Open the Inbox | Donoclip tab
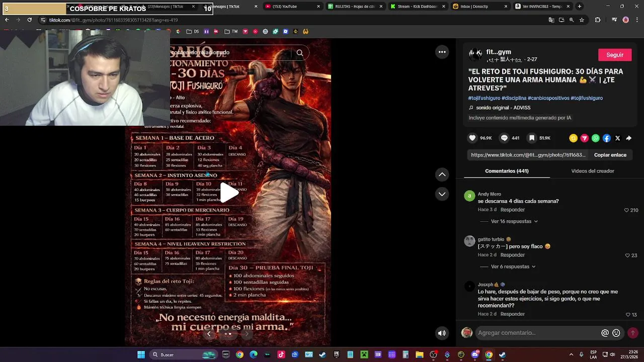Image resolution: width=644 pixels, height=362 pixels. tap(480, 7)
